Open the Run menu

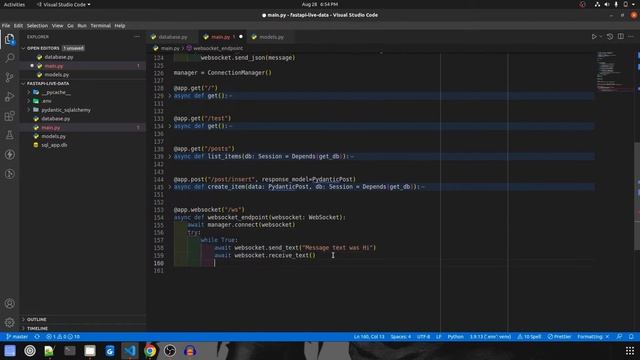82,26
